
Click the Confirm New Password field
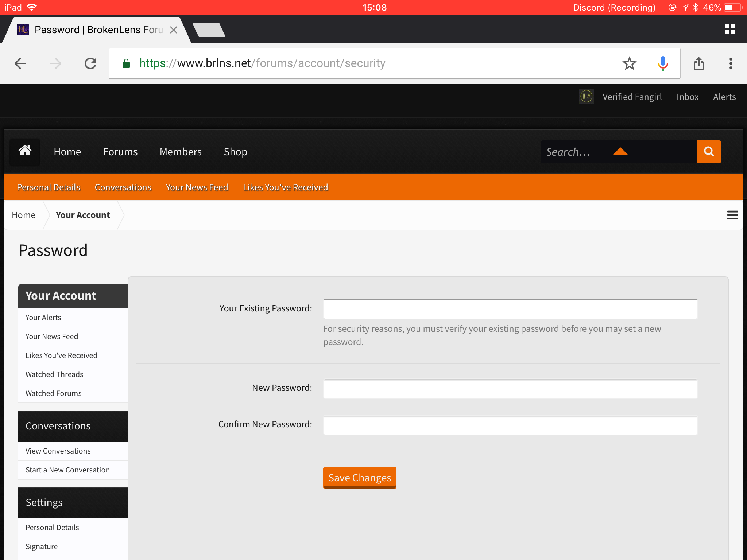click(510, 425)
